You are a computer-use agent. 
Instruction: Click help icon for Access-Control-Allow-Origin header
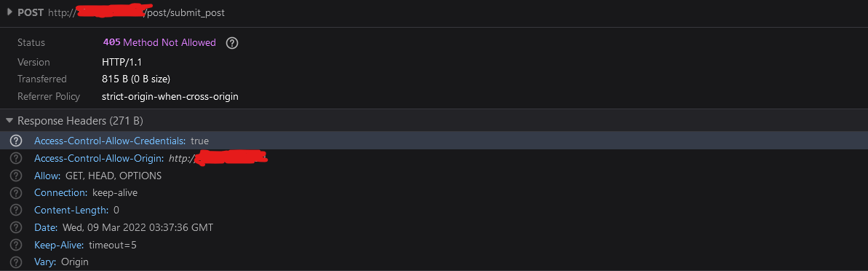pos(16,159)
